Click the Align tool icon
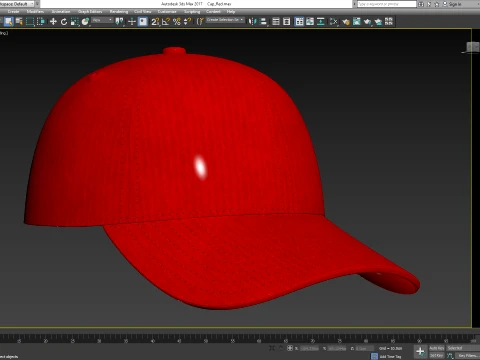This screenshot has height=360, width=480. pos(263,22)
